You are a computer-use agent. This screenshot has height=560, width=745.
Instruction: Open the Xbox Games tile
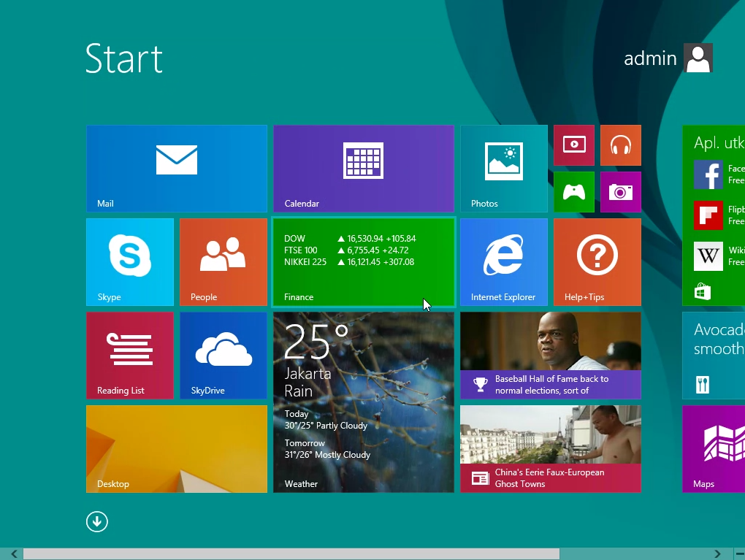point(574,192)
